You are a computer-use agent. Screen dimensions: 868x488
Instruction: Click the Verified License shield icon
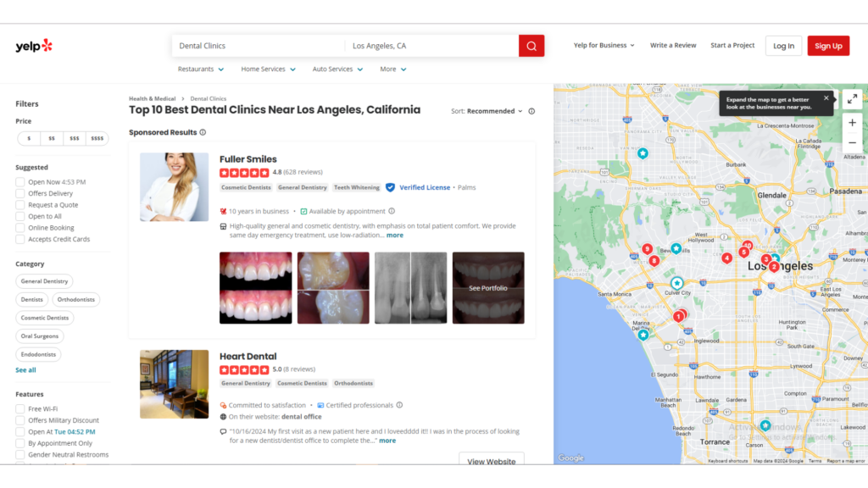pos(390,187)
